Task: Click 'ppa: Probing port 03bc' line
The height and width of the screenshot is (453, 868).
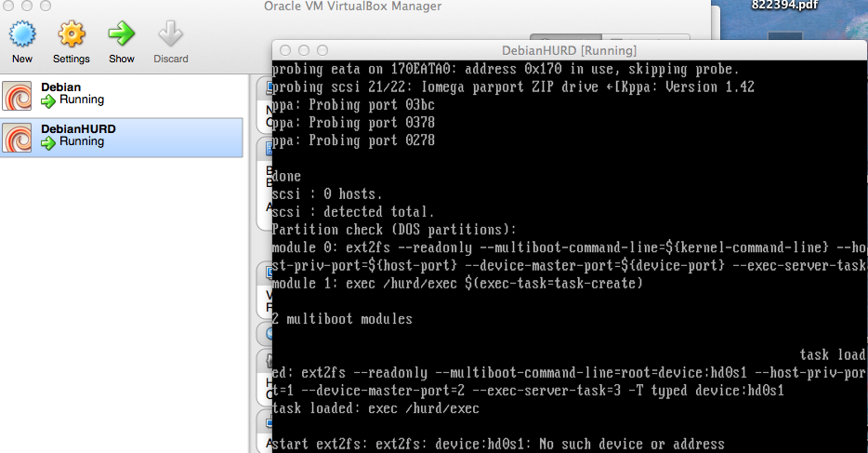Action: tap(353, 105)
